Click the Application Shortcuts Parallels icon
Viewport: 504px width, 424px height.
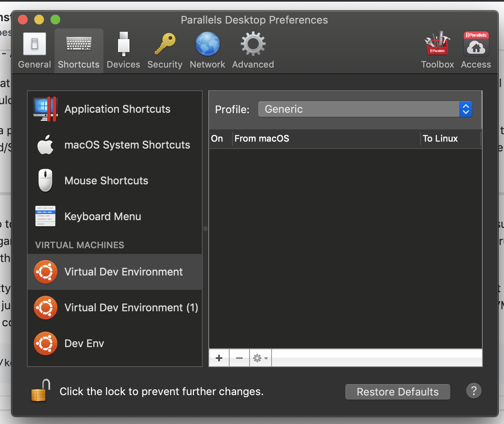(46, 109)
